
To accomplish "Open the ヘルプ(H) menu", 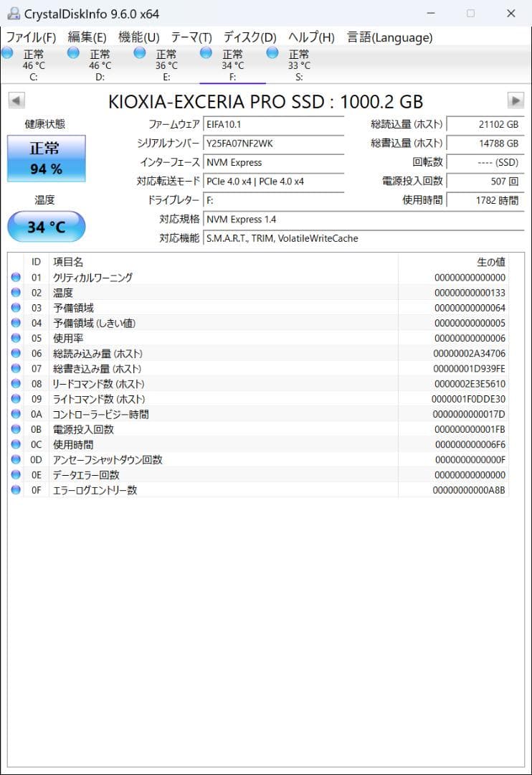I will point(311,37).
